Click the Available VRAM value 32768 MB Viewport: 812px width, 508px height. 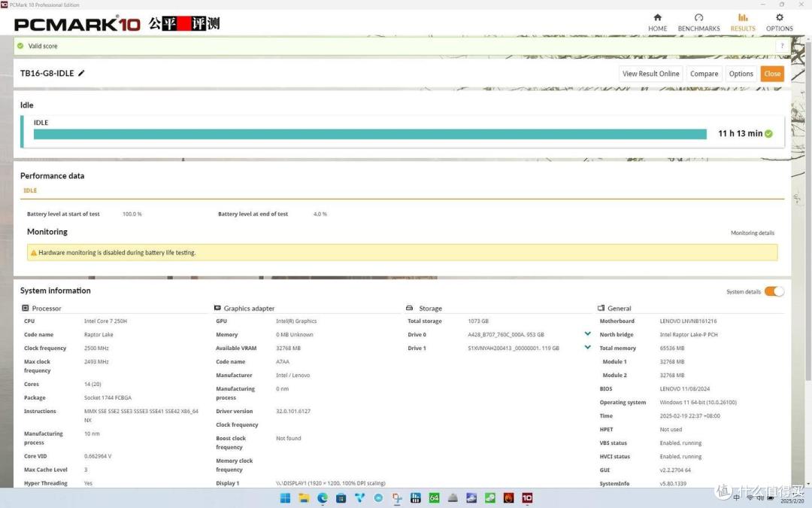pyautogui.click(x=288, y=348)
